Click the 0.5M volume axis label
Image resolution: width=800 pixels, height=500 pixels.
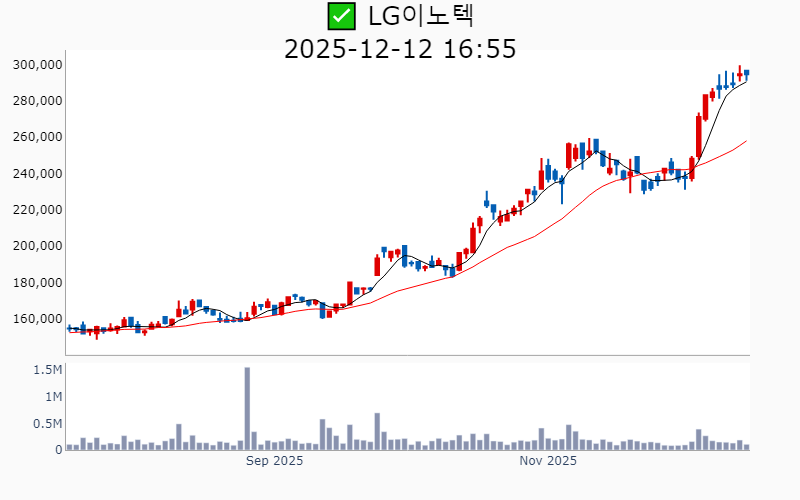click(47, 424)
